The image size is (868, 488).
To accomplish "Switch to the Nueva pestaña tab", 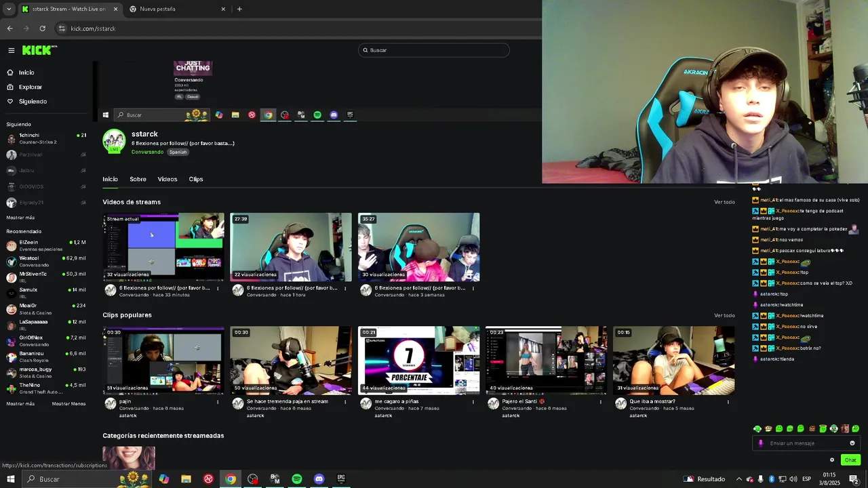I will (178, 9).
